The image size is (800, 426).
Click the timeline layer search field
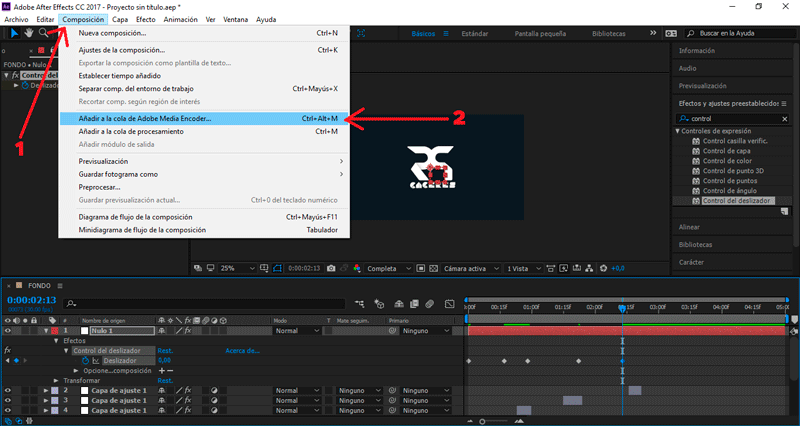click(x=204, y=304)
